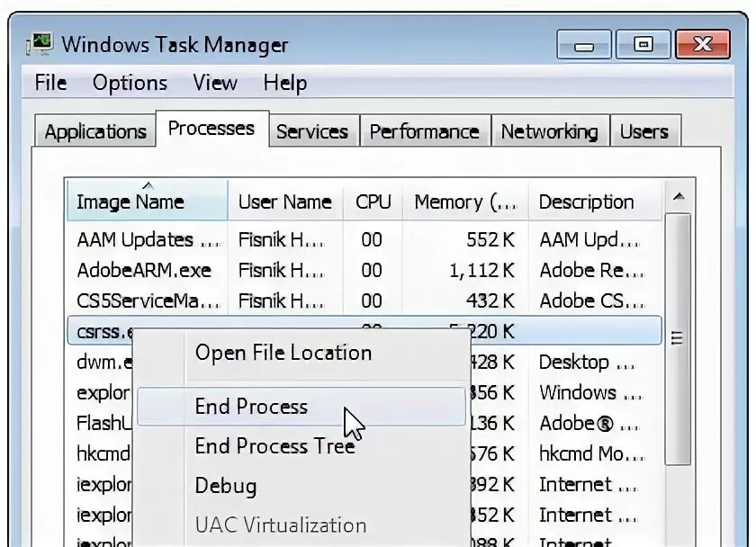The height and width of the screenshot is (547, 756).
Task: Sort by User Name column header
Action: click(x=285, y=202)
